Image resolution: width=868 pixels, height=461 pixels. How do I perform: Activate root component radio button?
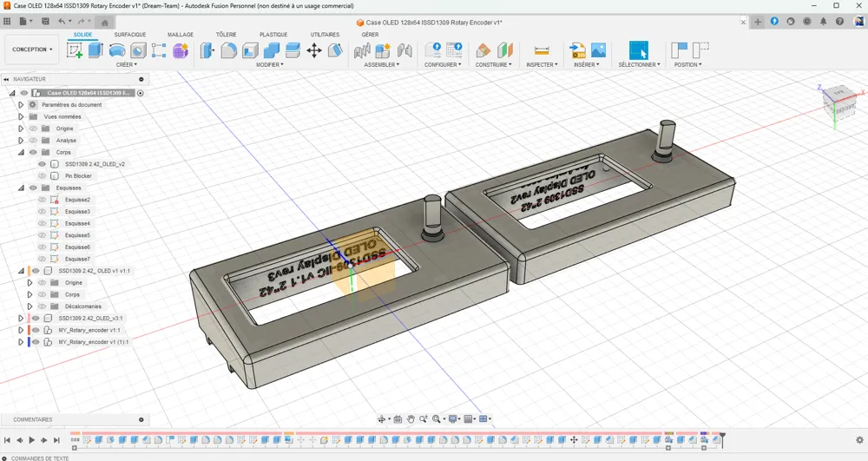coord(140,93)
